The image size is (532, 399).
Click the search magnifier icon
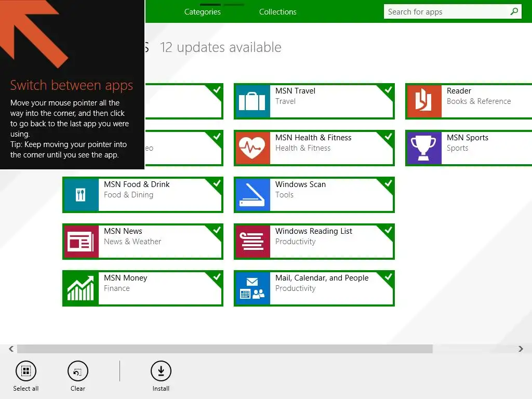(514, 11)
